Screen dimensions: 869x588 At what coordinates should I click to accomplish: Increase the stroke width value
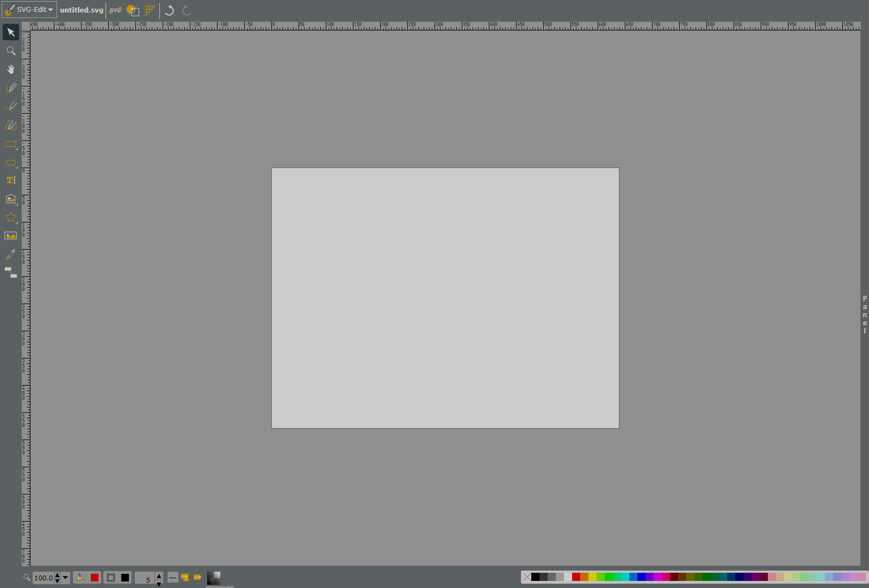click(159, 575)
